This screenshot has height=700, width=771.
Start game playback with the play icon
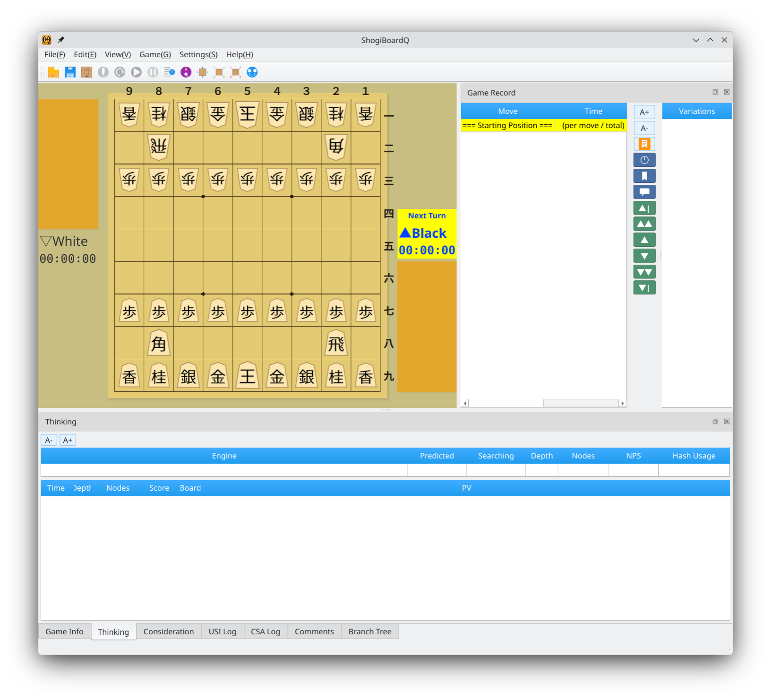click(x=136, y=72)
